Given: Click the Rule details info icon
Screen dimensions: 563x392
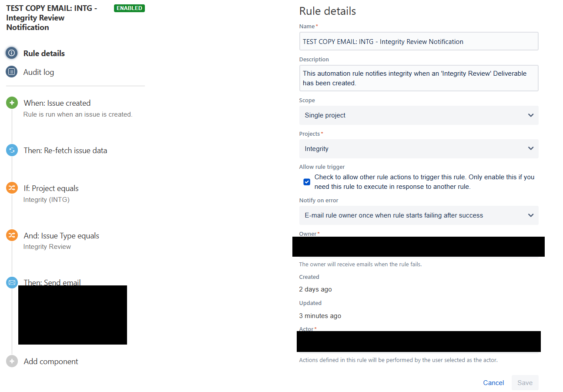Looking at the screenshot, I should point(12,53).
